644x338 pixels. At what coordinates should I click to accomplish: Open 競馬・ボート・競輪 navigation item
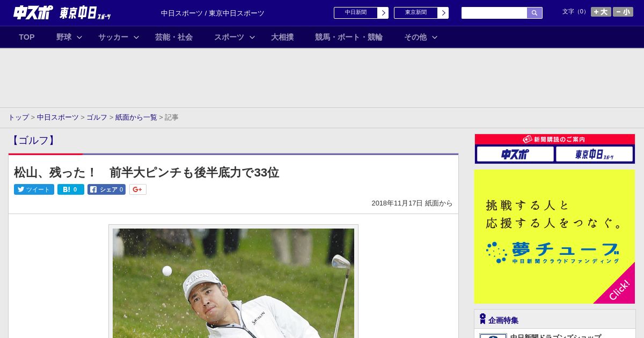coord(349,37)
